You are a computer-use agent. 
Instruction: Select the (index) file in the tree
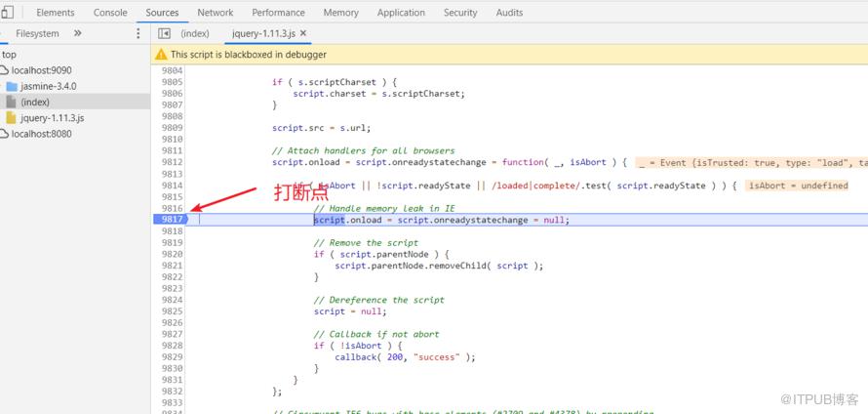[x=35, y=102]
